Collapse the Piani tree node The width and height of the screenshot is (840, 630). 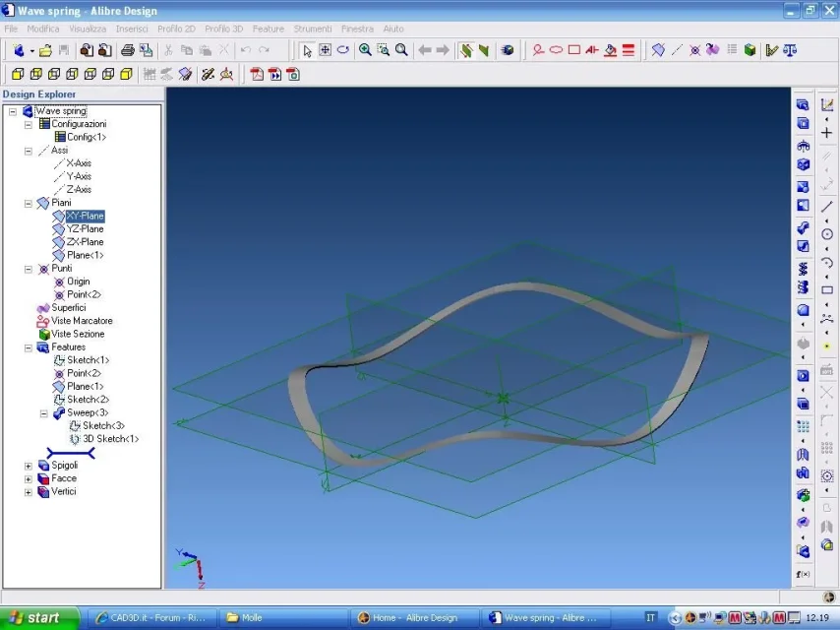tap(29, 203)
